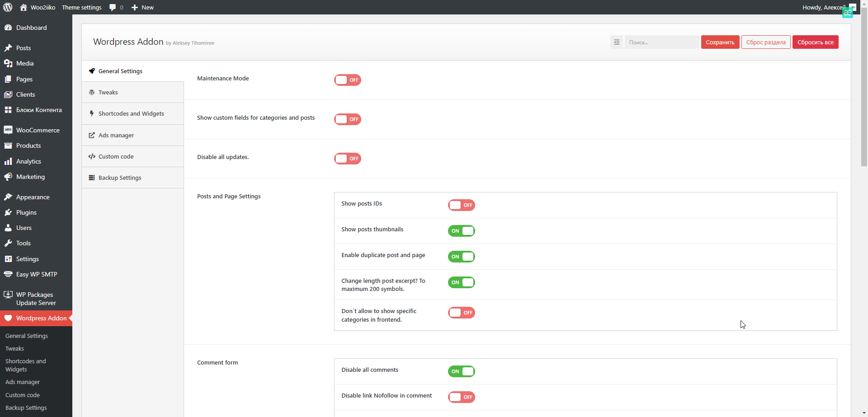868x417 pixels.
Task: Click the WordPress logo icon in admin bar
Action: (8, 7)
